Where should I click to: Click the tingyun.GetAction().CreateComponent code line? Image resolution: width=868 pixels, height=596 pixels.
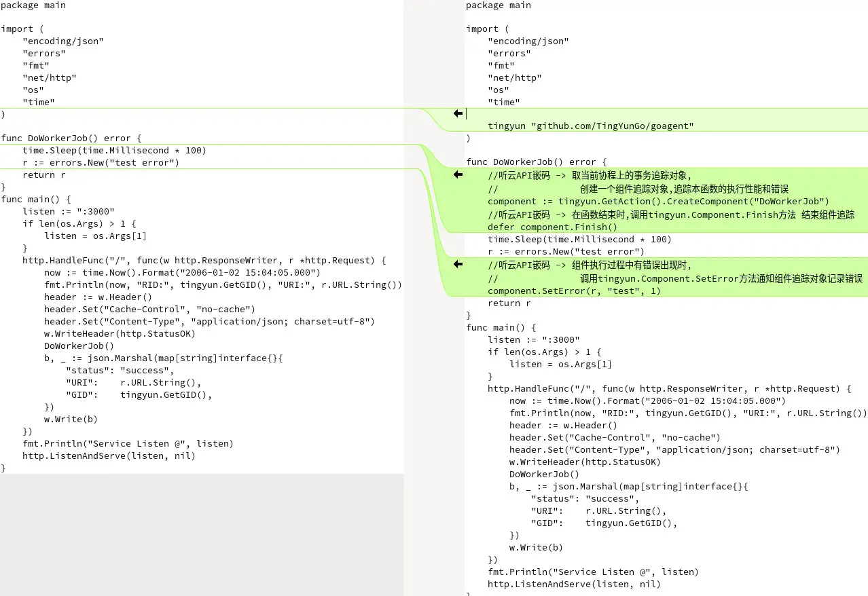[658, 202]
